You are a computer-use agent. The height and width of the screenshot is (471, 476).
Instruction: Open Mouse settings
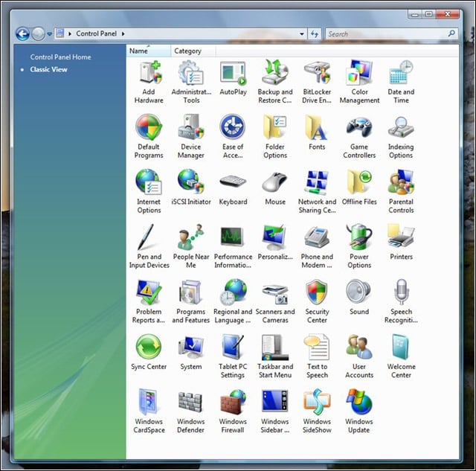click(x=275, y=188)
